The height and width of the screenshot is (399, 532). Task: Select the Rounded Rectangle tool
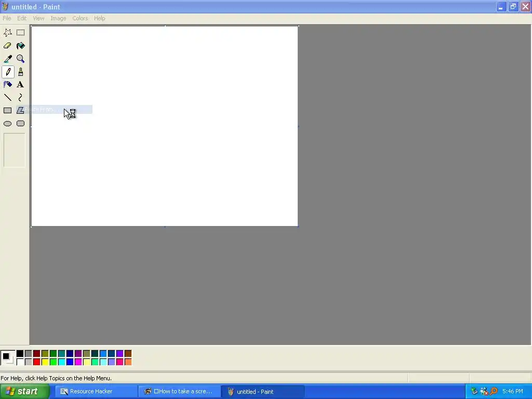21,124
